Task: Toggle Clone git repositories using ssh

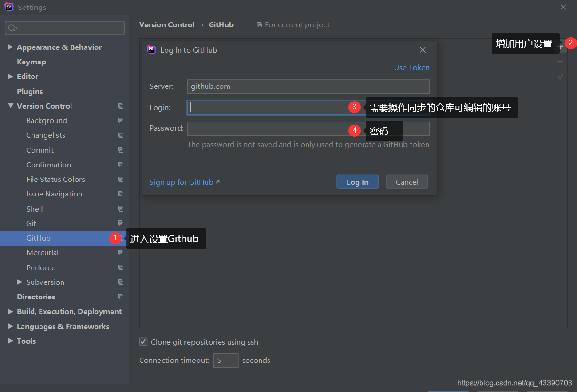Action: pyautogui.click(x=143, y=342)
